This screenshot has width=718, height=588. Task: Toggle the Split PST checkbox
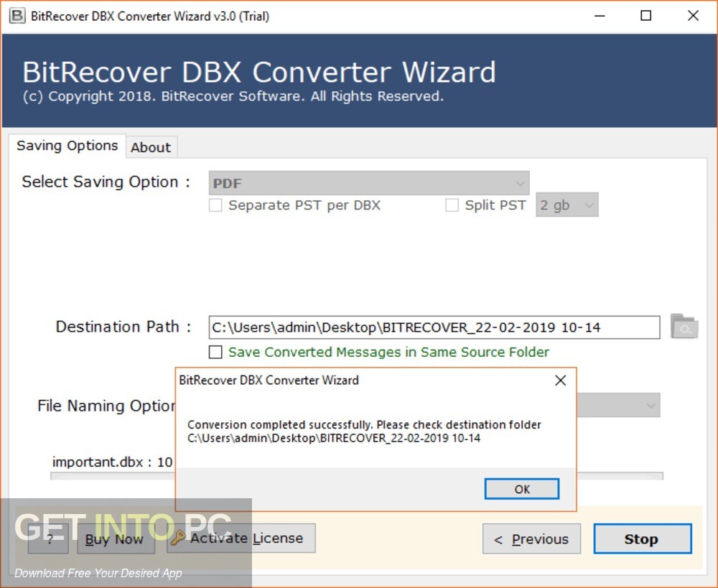452,205
